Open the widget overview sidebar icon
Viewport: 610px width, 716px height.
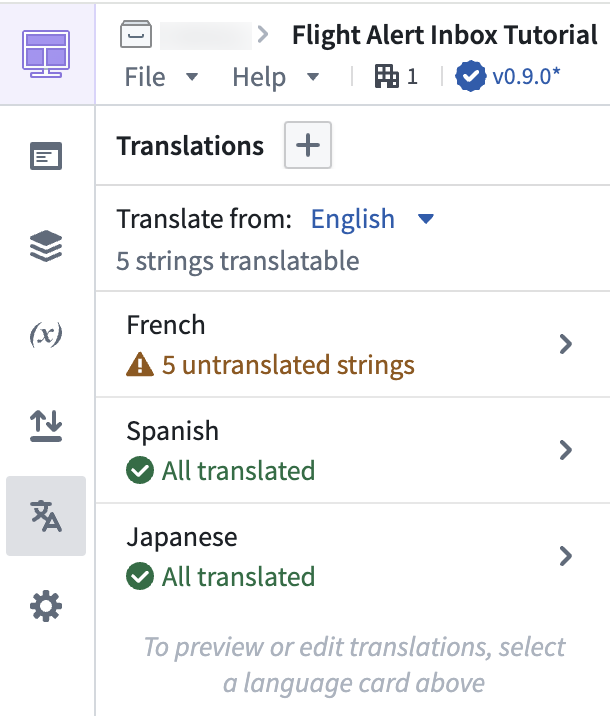(x=46, y=156)
